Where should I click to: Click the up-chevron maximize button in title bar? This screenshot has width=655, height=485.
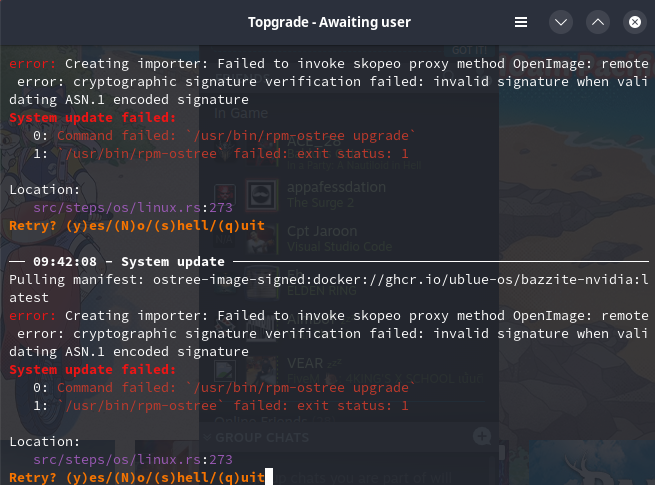click(x=598, y=22)
